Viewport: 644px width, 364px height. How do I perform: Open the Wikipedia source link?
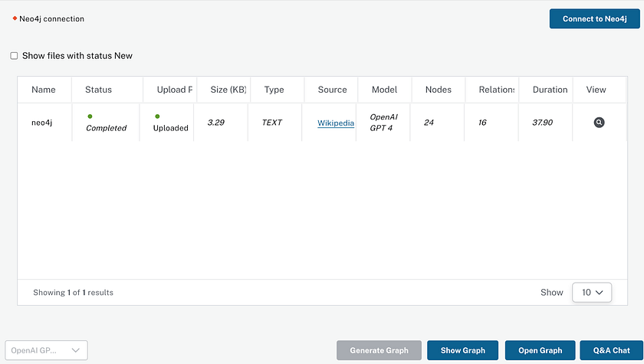click(x=336, y=123)
